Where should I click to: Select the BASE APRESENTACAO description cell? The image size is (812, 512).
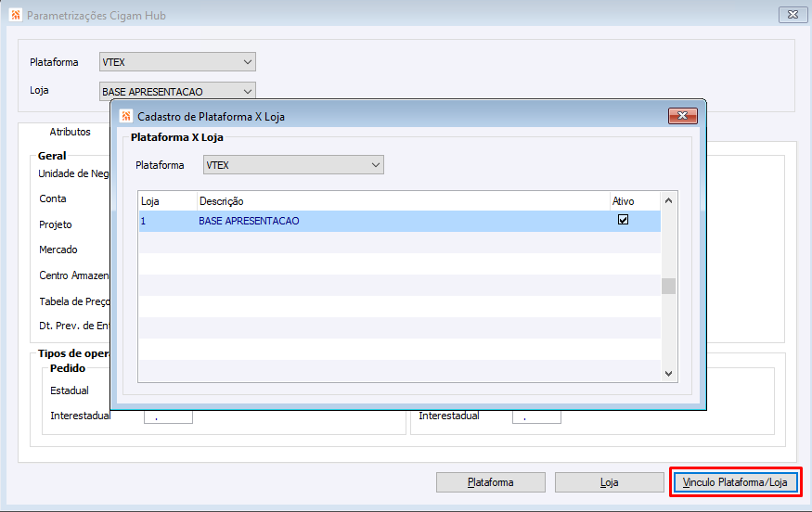404,221
